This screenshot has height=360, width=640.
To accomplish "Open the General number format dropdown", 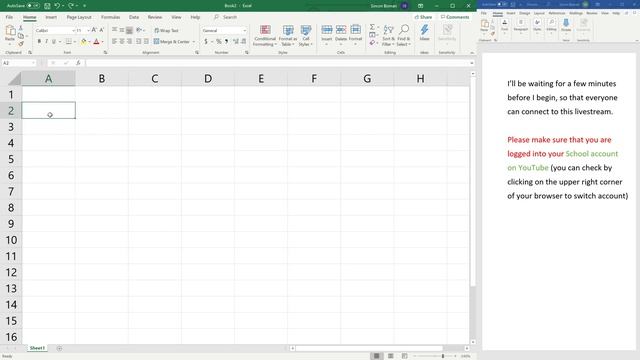I will coord(244,31).
